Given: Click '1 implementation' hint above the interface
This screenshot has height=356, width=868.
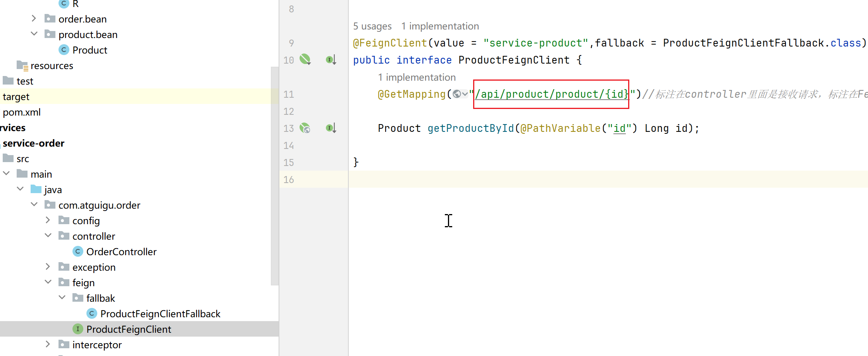Looking at the screenshot, I should coord(440,26).
